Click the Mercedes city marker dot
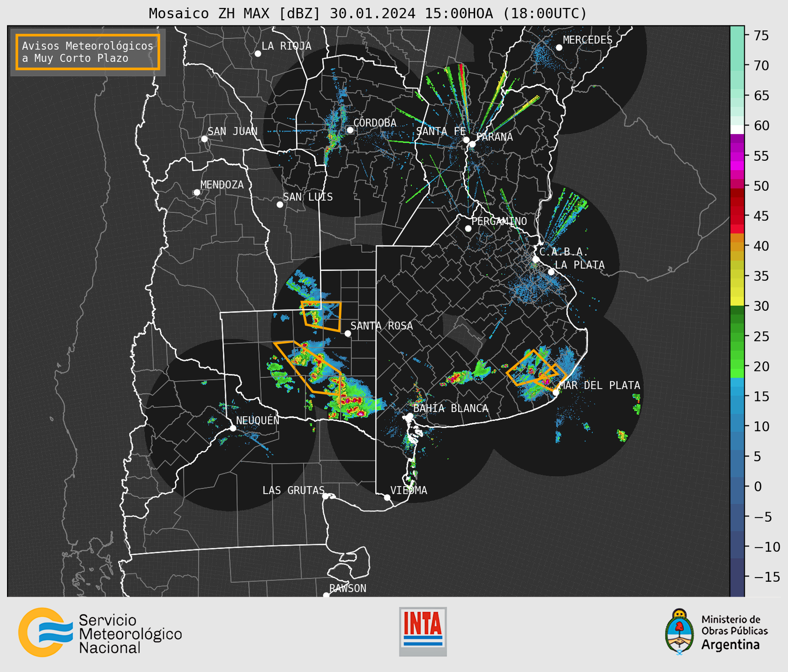The image size is (788, 672). pos(559,48)
